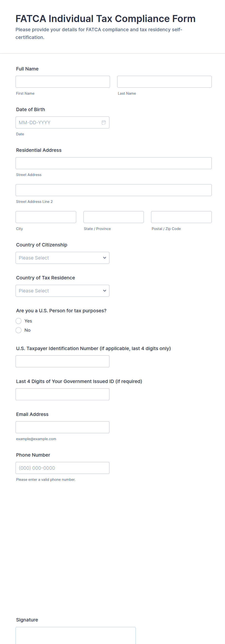This screenshot has width=225, height=644.
Task: Open Country of Citizenship dropdown
Action: [x=62, y=258]
